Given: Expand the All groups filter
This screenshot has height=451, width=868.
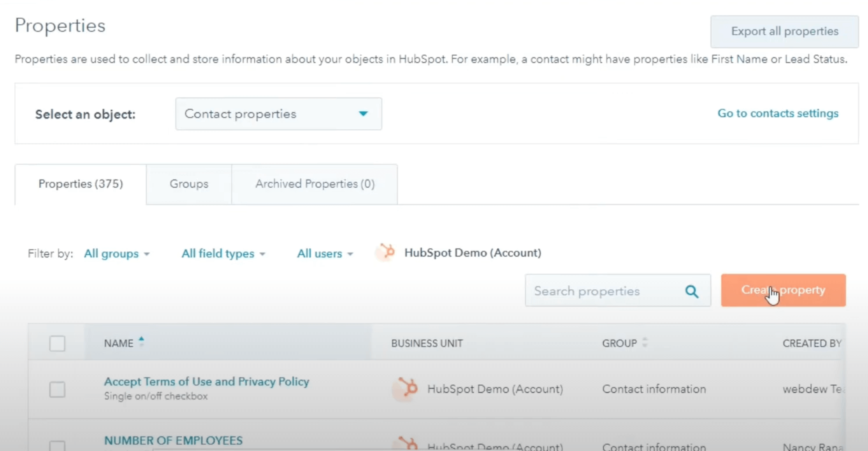Looking at the screenshot, I should [x=117, y=254].
